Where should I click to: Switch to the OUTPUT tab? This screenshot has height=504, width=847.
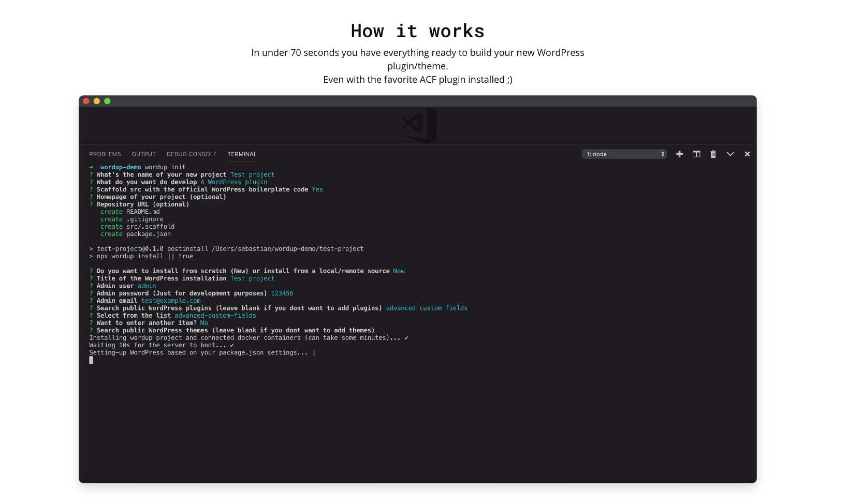143,154
